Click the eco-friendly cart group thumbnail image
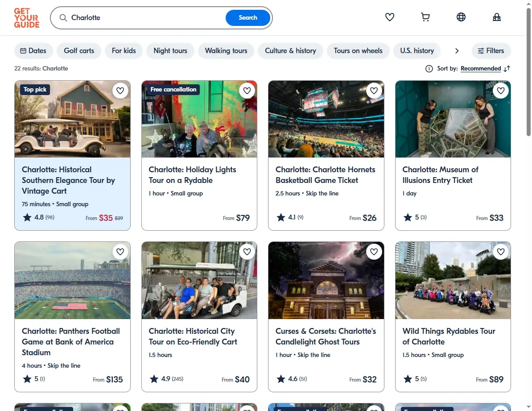The width and height of the screenshot is (532, 411). tap(199, 280)
